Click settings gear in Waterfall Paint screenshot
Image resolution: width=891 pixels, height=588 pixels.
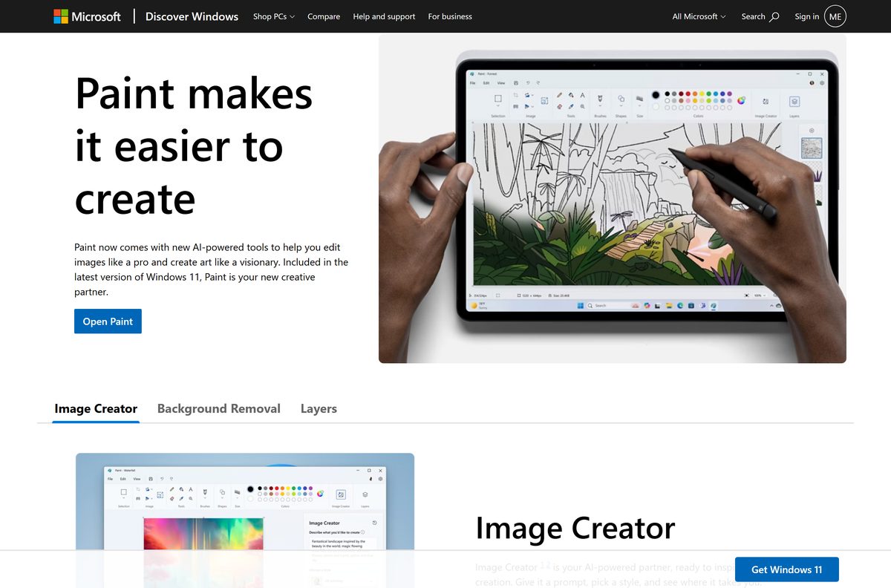coord(380,479)
